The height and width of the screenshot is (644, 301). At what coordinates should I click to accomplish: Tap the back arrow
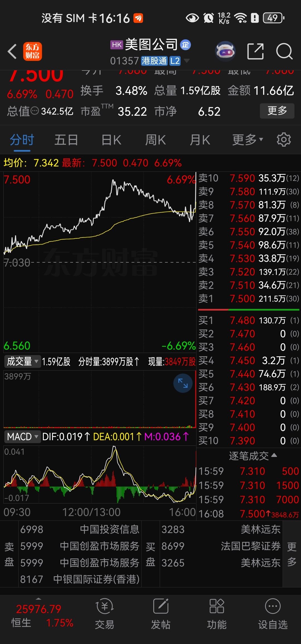(x=12, y=52)
